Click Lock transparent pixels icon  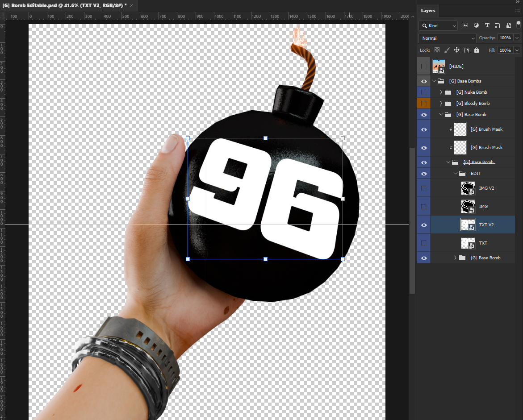(x=437, y=50)
